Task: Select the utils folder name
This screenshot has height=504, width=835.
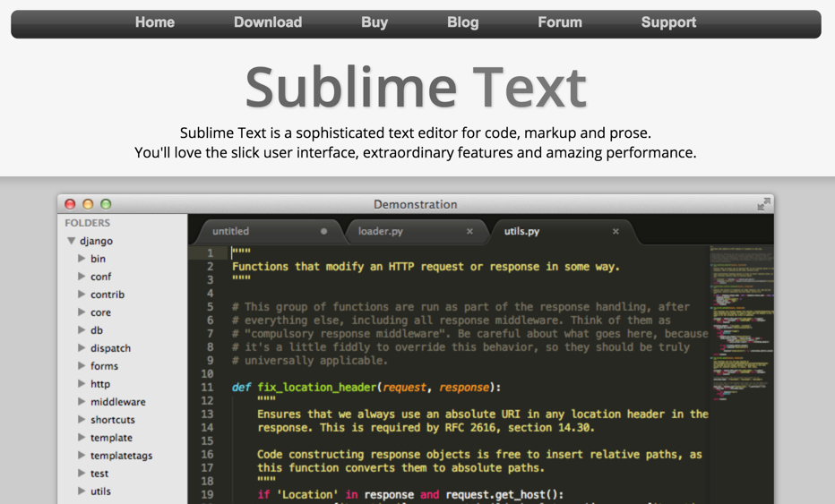Action: pyautogui.click(x=100, y=491)
